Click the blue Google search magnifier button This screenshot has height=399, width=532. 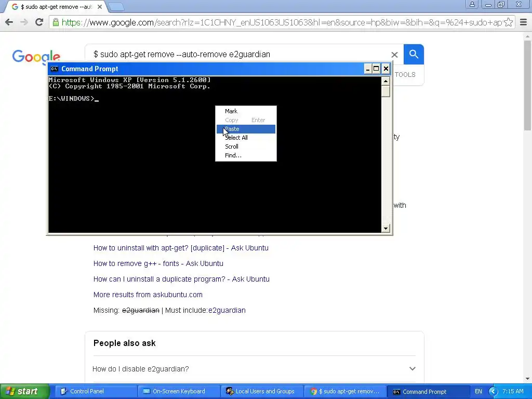coord(414,54)
